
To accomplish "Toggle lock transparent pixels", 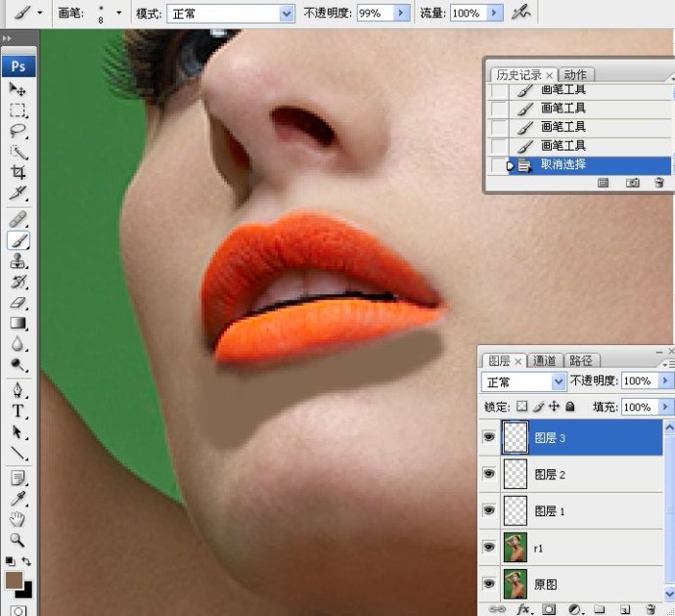I will click(521, 406).
